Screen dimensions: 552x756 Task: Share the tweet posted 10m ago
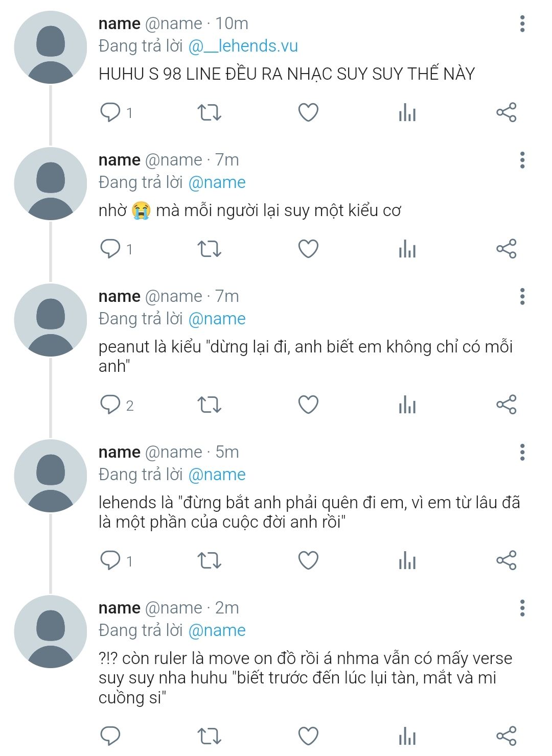[506, 112]
